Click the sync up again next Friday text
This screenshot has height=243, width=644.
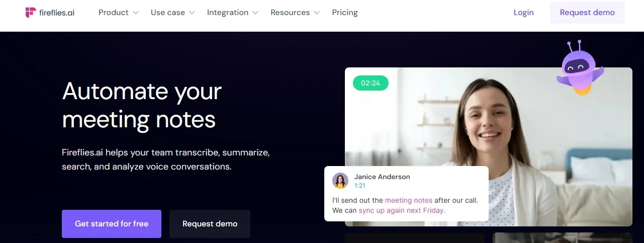coord(402,210)
